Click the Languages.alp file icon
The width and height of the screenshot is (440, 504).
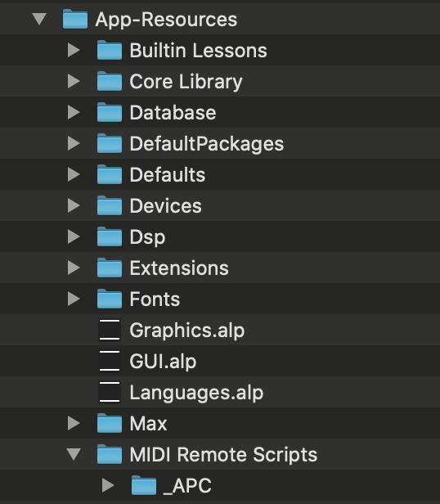pyautogui.click(x=110, y=392)
